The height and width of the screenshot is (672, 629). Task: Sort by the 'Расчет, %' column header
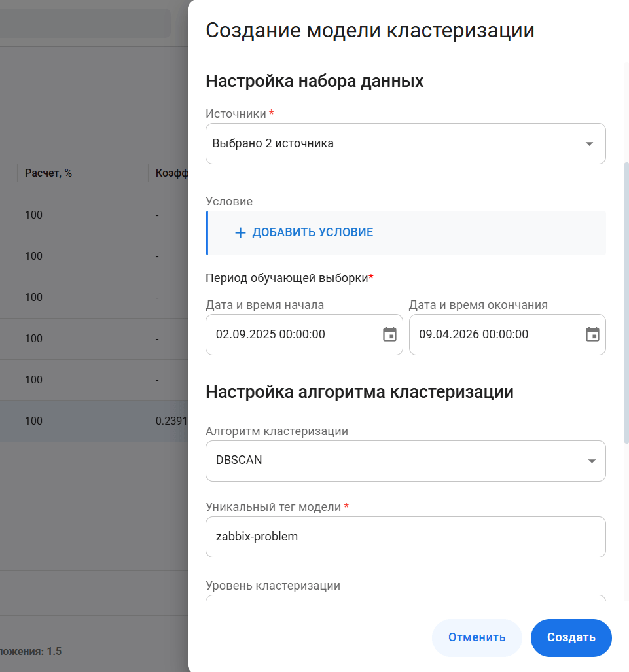[x=48, y=173]
